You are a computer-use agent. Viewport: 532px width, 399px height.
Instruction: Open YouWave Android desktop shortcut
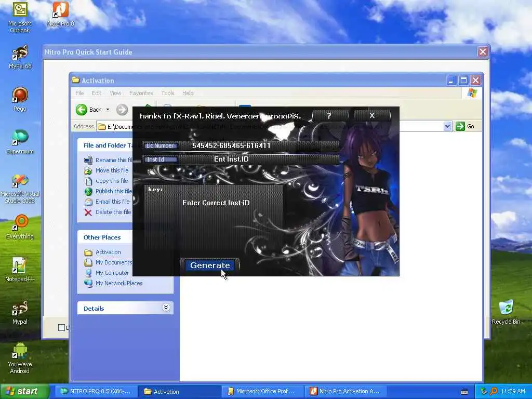click(20, 358)
